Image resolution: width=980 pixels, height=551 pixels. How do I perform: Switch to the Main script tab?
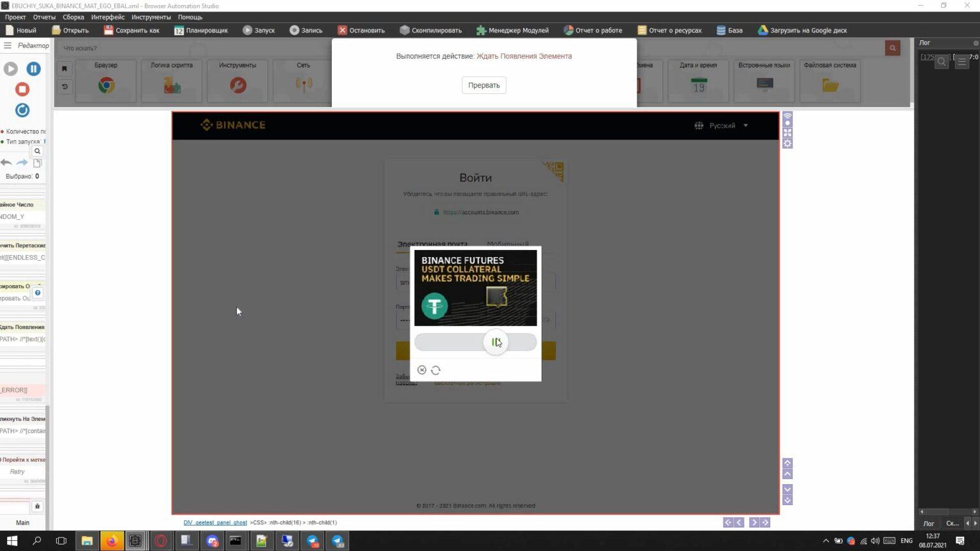point(22,522)
